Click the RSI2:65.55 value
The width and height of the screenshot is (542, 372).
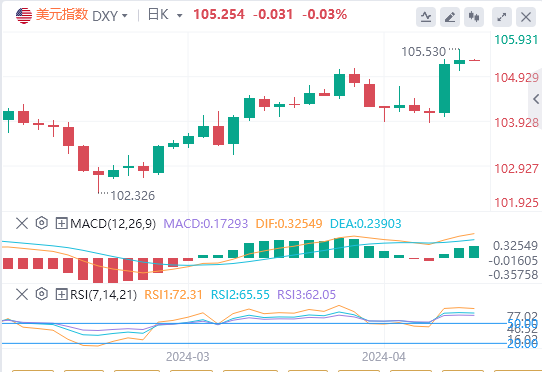tap(240, 295)
